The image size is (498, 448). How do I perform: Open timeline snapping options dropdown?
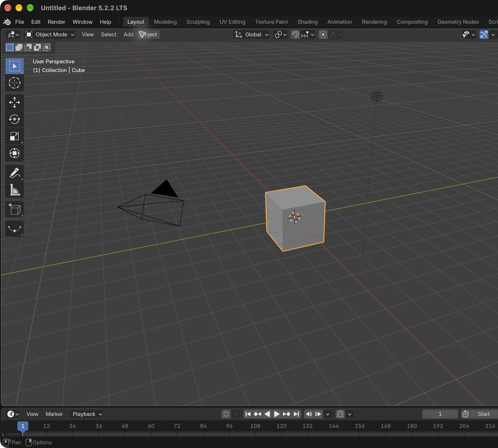click(350, 414)
